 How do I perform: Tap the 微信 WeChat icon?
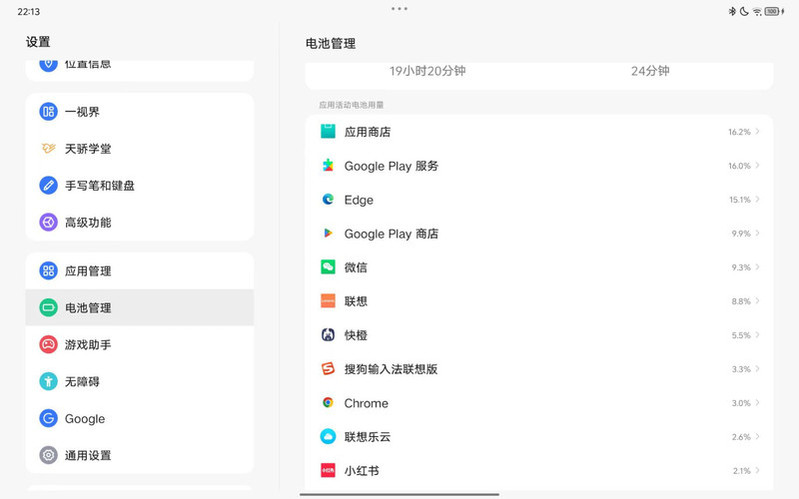pyautogui.click(x=328, y=267)
